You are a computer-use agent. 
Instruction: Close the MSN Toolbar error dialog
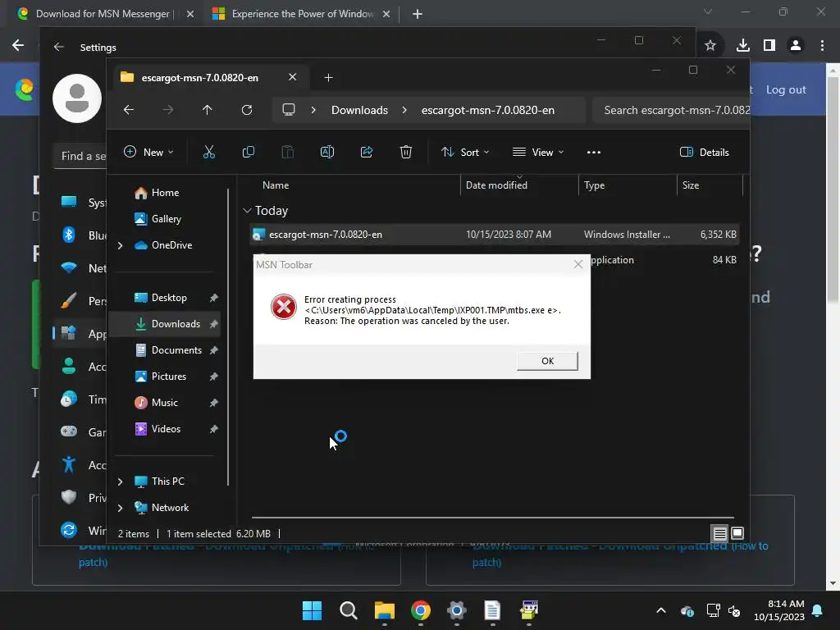point(577,264)
